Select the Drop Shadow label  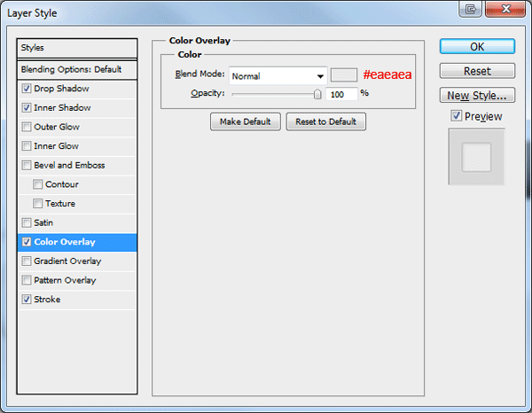(61, 89)
